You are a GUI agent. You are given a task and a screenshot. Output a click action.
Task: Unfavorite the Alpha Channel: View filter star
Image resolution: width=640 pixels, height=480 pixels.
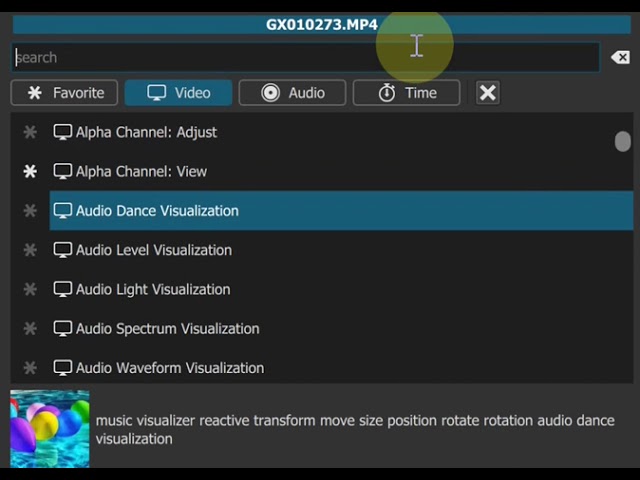[x=30, y=171]
